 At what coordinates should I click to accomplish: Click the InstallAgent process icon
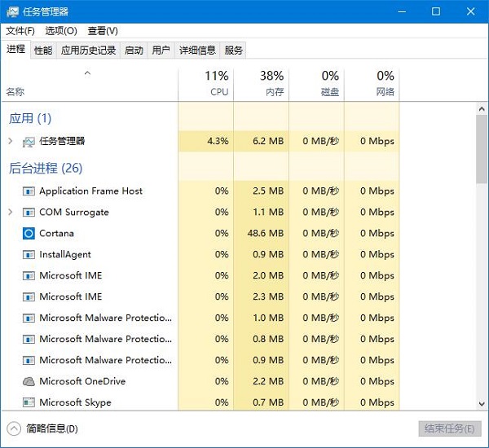tap(29, 254)
